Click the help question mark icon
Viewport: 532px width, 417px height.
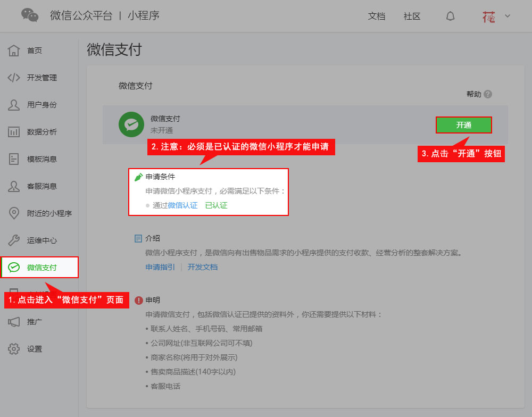pyautogui.click(x=488, y=94)
